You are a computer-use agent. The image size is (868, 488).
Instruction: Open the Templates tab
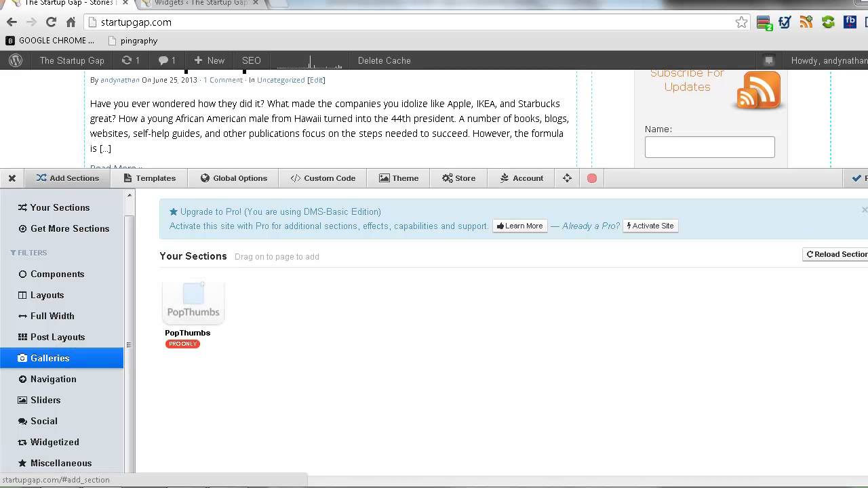click(x=150, y=178)
